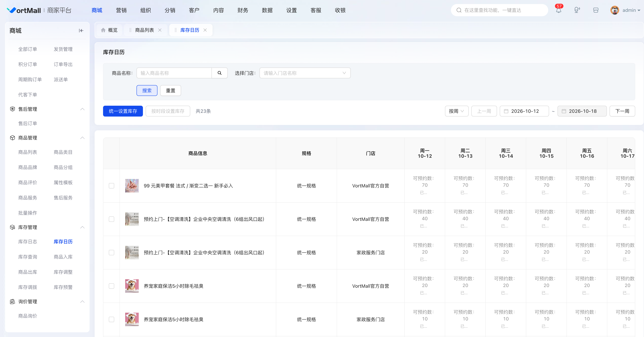Close the 商品列表 tab
Image resolution: width=644 pixels, height=337 pixels.
(x=160, y=30)
